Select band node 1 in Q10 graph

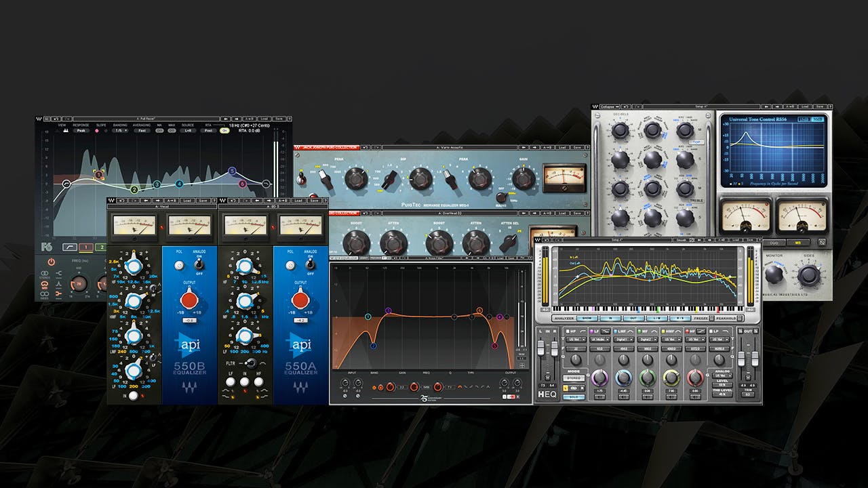368,317
